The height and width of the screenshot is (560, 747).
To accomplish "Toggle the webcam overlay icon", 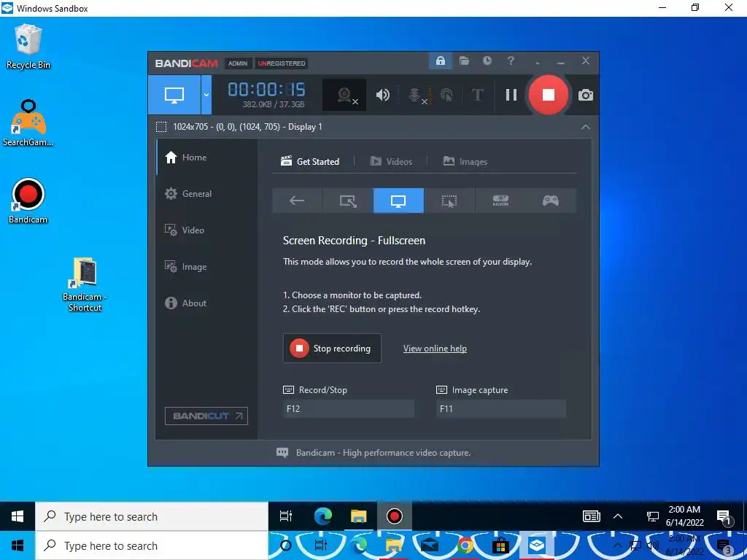I will point(344,96).
